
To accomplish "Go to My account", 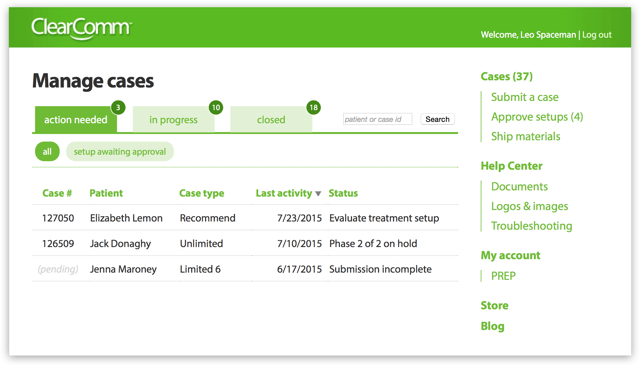I will pyautogui.click(x=510, y=255).
